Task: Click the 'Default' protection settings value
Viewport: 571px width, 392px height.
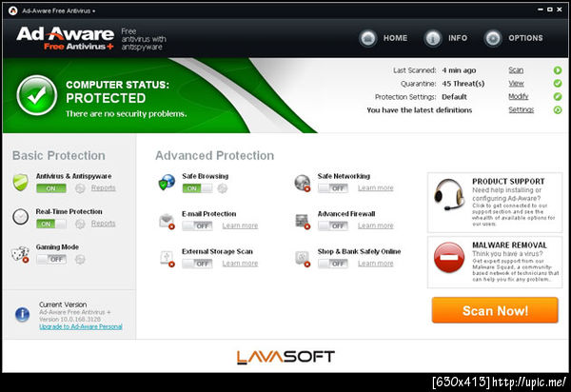Action: pyautogui.click(x=454, y=96)
